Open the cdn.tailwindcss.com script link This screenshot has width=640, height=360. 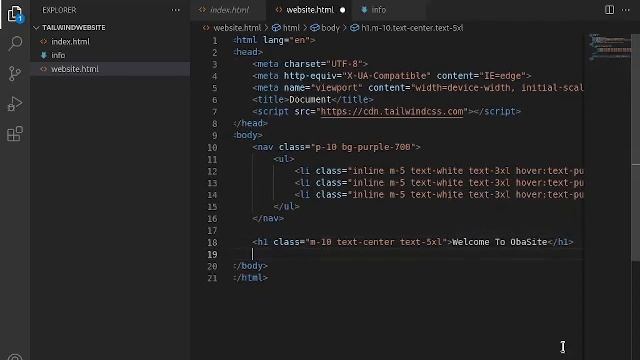click(392, 111)
